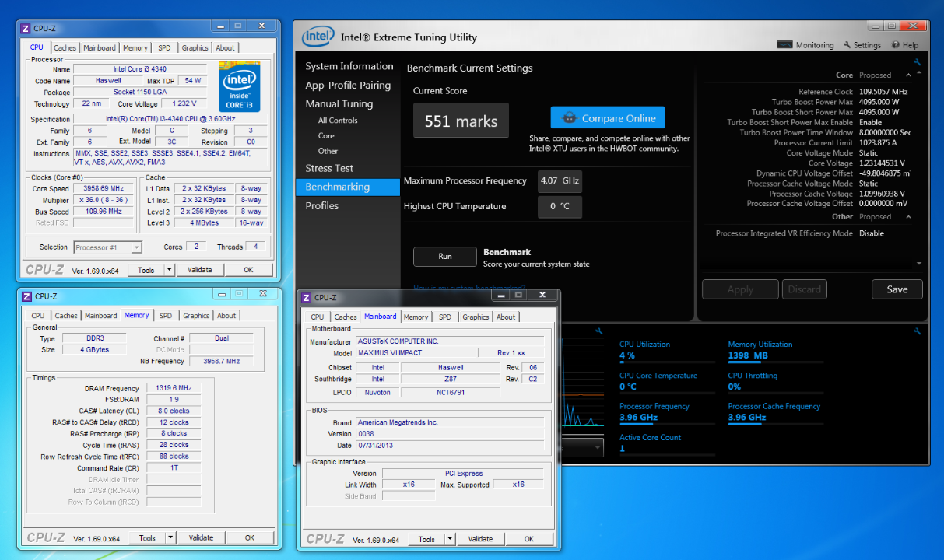Click the CPU-Z title icon in the Mainboard window
The image size is (944, 560).
[305, 297]
